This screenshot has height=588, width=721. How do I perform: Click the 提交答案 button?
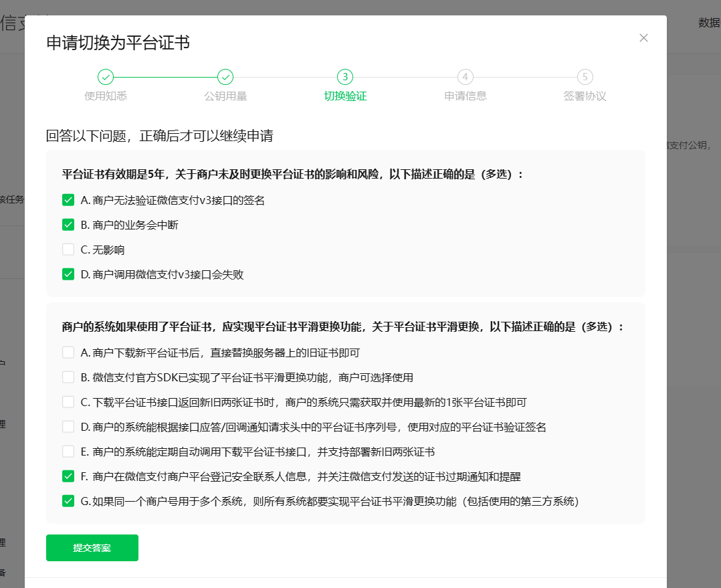92,548
